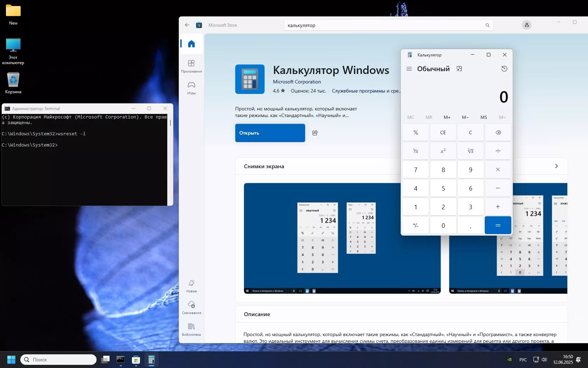Open Библиотека in the Microsoft Store sidebar
The image size is (588, 368).
[x=191, y=329]
